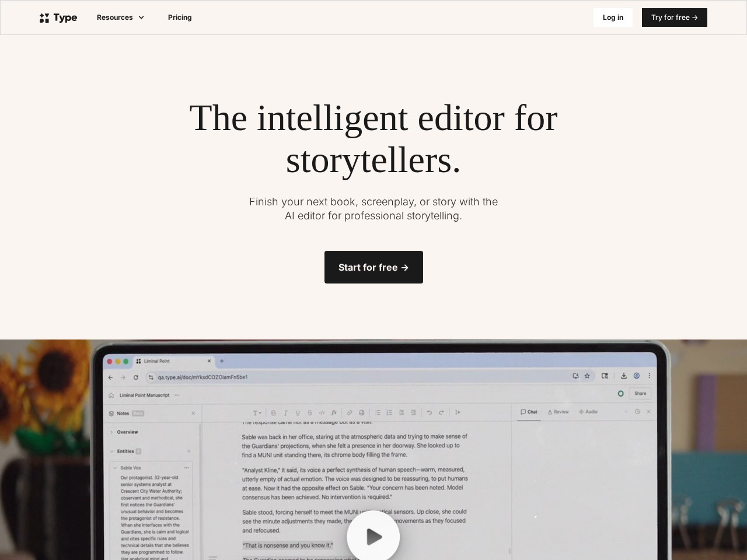The image size is (747, 560).
Task: Toggle underline in the editor toolbar
Action: (298, 413)
